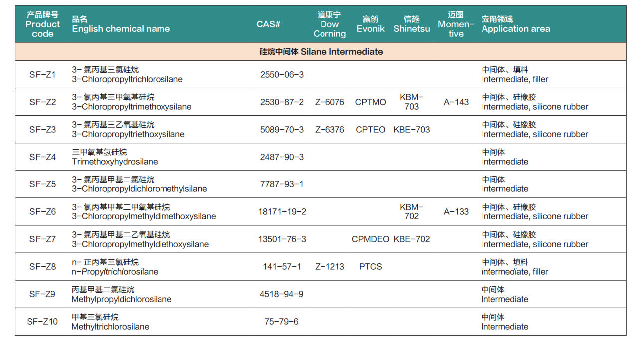Image resolution: width=644 pixels, height=343 pixels.
Task: Select the Silane Intermediate section heading
Action: pyautogui.click(x=321, y=52)
